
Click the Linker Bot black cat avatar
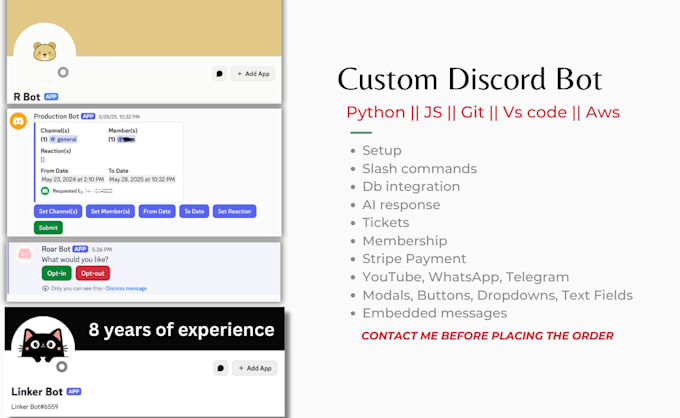(42, 345)
